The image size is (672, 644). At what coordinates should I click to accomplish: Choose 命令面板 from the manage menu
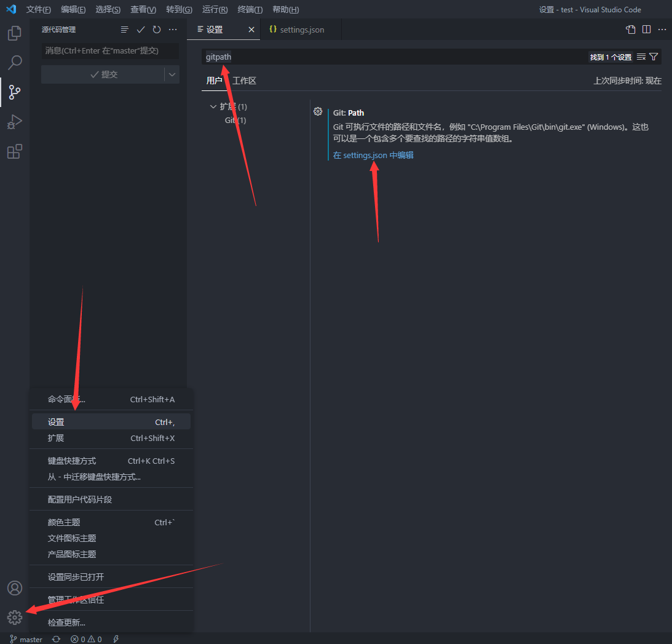pos(111,400)
